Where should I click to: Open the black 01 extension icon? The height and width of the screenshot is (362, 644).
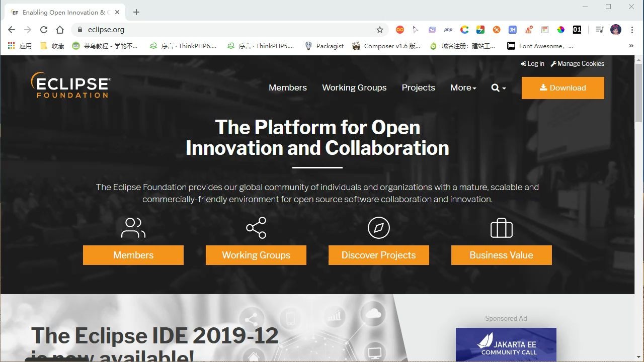pyautogui.click(x=577, y=30)
